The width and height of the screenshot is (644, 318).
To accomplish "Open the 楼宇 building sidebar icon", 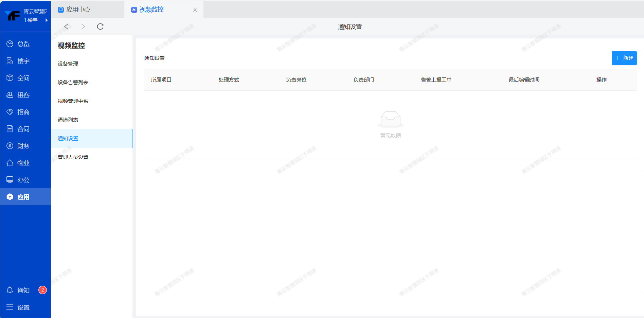I will [x=10, y=61].
